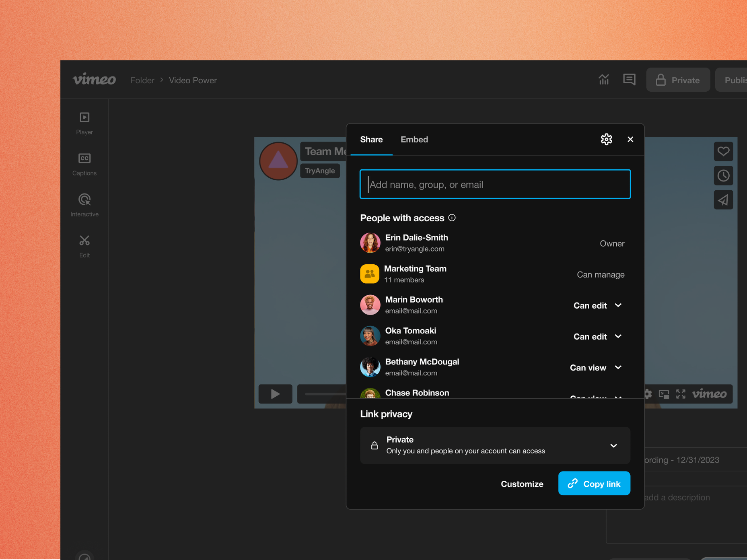This screenshot has height=560, width=747.
Task: Like the video with heart icon
Action: [723, 151]
